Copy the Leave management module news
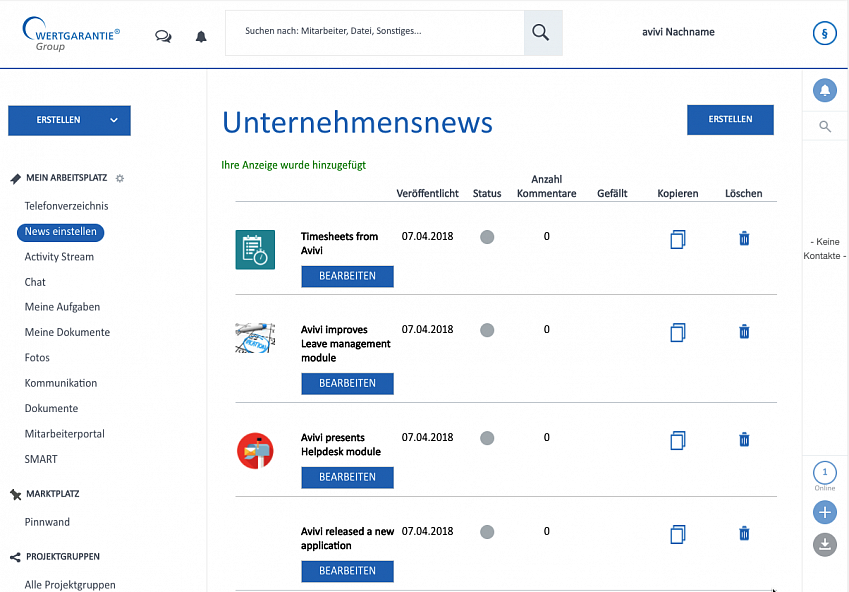 click(x=678, y=332)
